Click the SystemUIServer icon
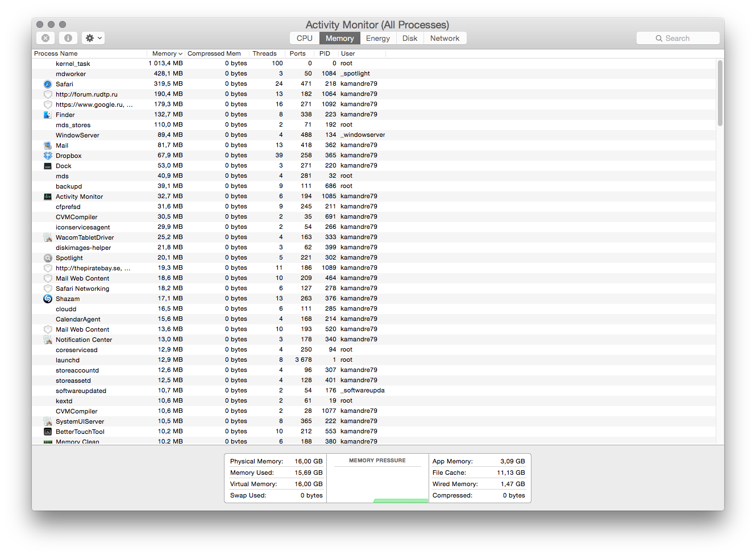Viewport: 756px width, 556px height. (48, 421)
